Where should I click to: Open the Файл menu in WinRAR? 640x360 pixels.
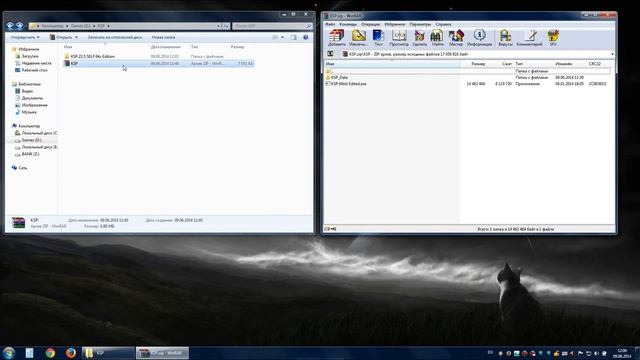pyautogui.click(x=330, y=24)
